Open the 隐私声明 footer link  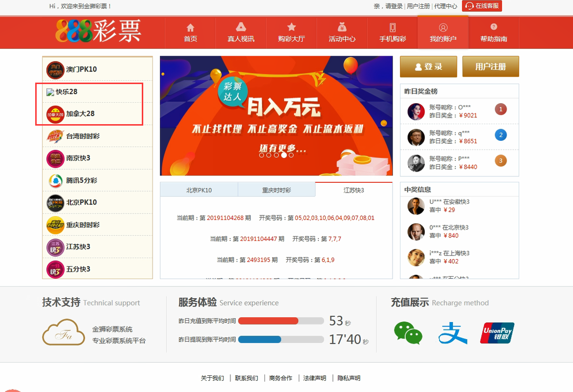[349, 378]
